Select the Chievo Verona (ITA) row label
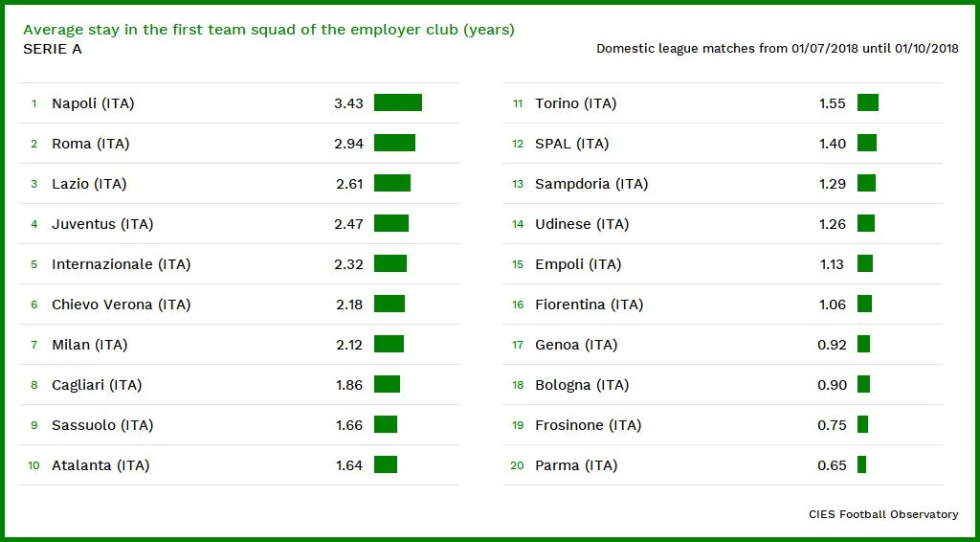Screen dimensions: 980x542 [x=121, y=305]
